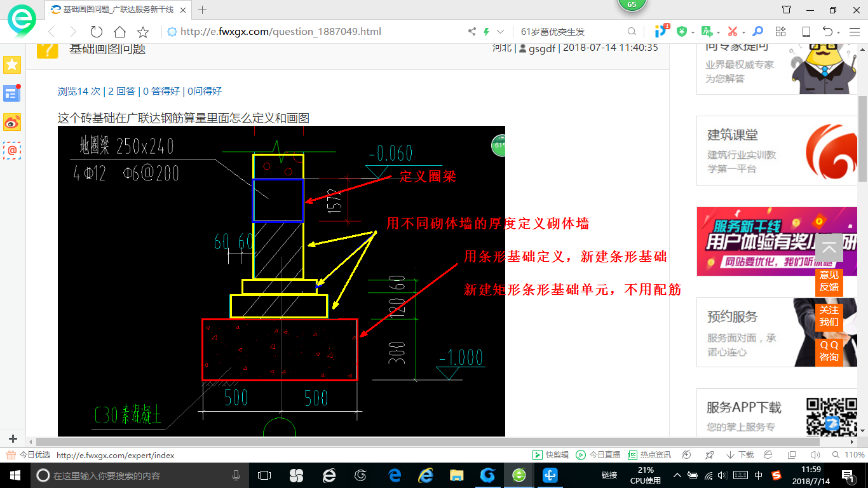The width and height of the screenshot is (868, 488).
Task: Click the 预约服务 banner
Action: (x=776, y=332)
